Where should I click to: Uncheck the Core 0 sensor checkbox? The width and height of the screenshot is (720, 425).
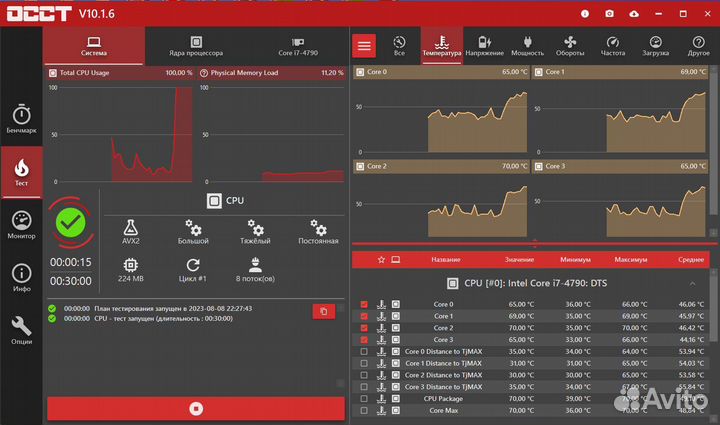tap(364, 304)
